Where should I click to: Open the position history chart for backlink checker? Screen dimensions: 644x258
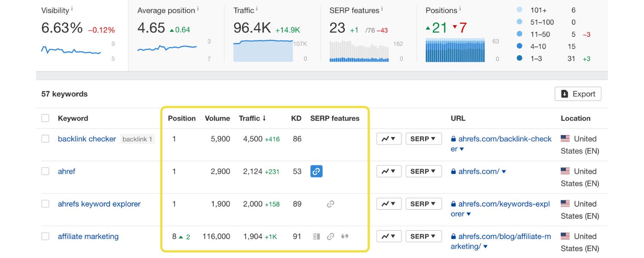click(389, 138)
